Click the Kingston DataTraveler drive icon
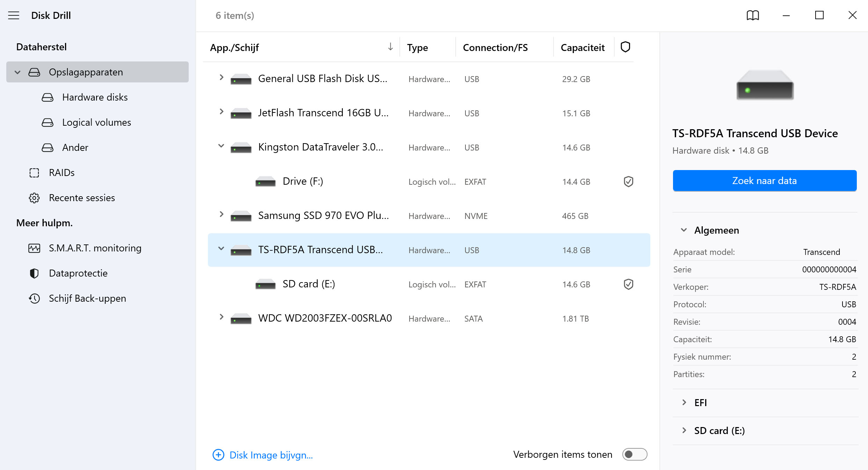This screenshot has width=868, height=470. (241, 148)
